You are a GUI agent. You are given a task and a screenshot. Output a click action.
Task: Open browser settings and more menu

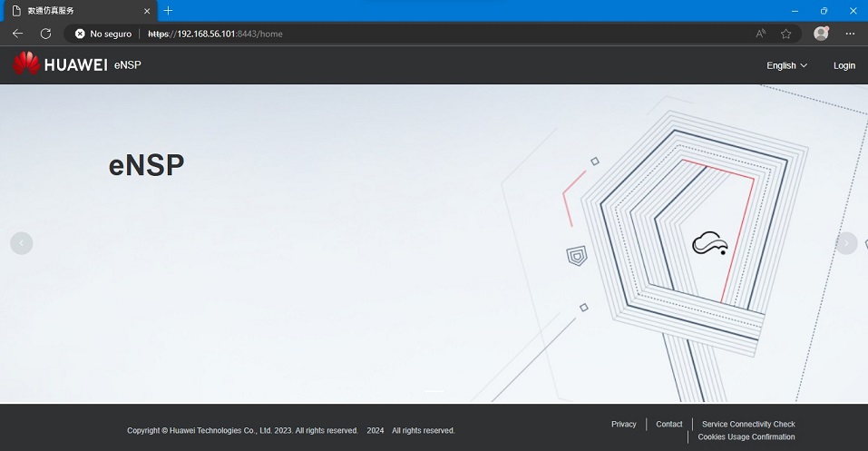click(850, 34)
